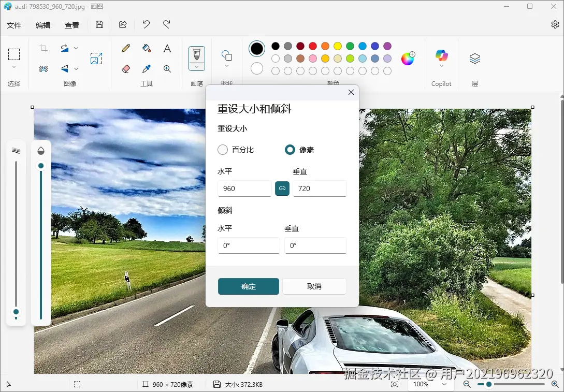Click the Share icon

click(123, 24)
